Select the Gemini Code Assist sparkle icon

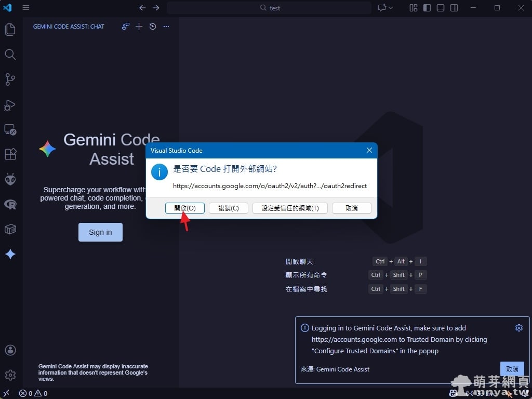point(10,254)
